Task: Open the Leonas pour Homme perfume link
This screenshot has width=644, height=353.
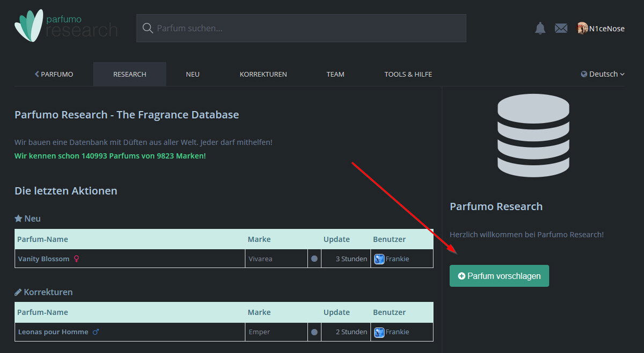Action: pos(53,332)
